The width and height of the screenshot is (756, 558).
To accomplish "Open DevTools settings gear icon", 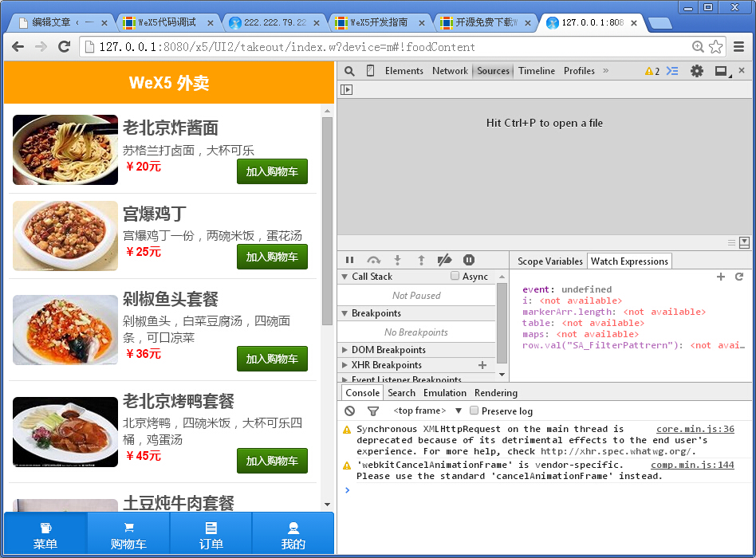I will click(x=695, y=71).
